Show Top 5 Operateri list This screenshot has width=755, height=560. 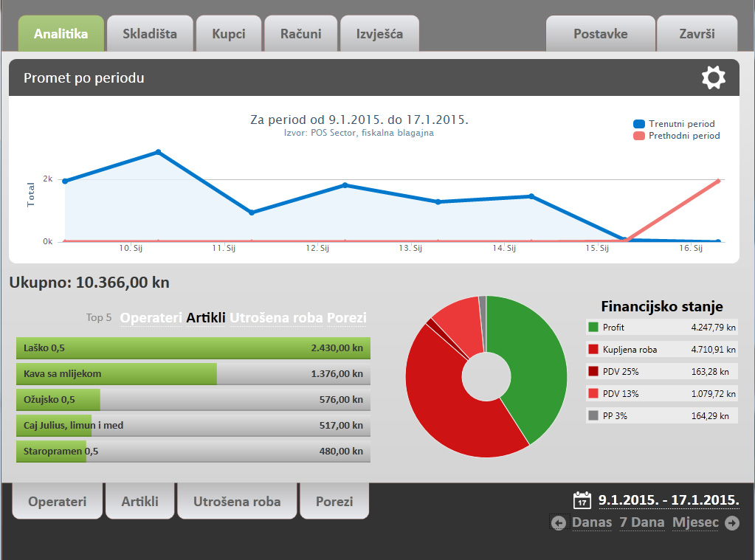pos(151,318)
